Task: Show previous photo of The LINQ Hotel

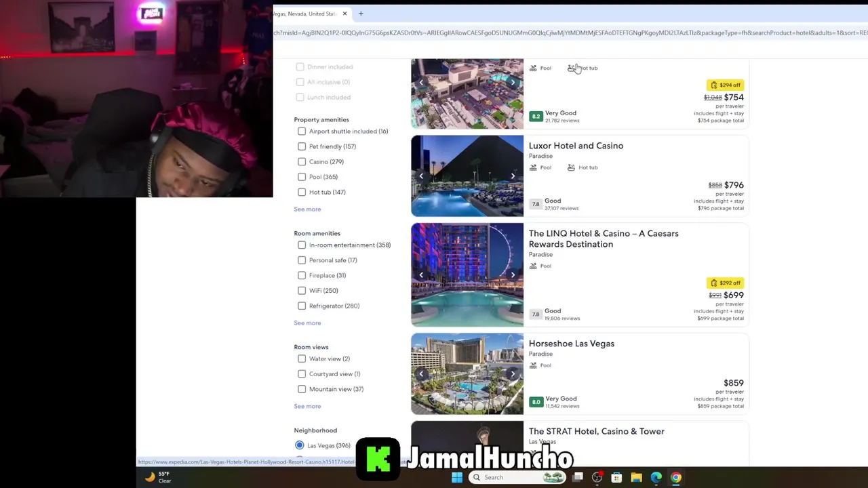Action: coord(421,274)
